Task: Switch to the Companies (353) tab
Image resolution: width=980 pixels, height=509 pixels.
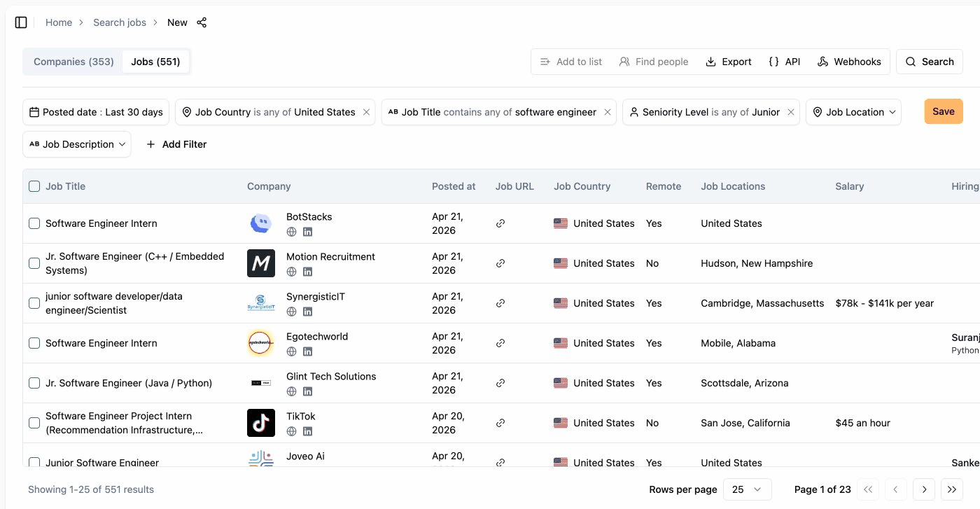Action: (73, 62)
